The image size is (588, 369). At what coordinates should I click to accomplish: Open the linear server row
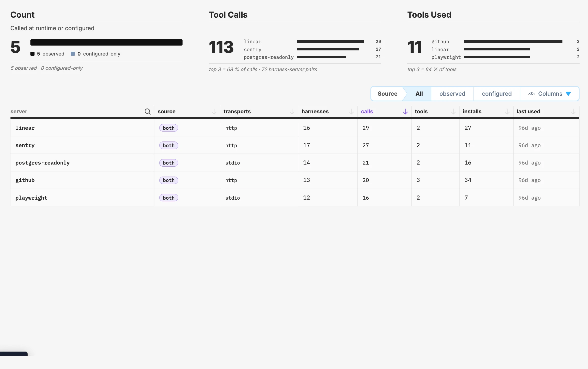click(295, 128)
